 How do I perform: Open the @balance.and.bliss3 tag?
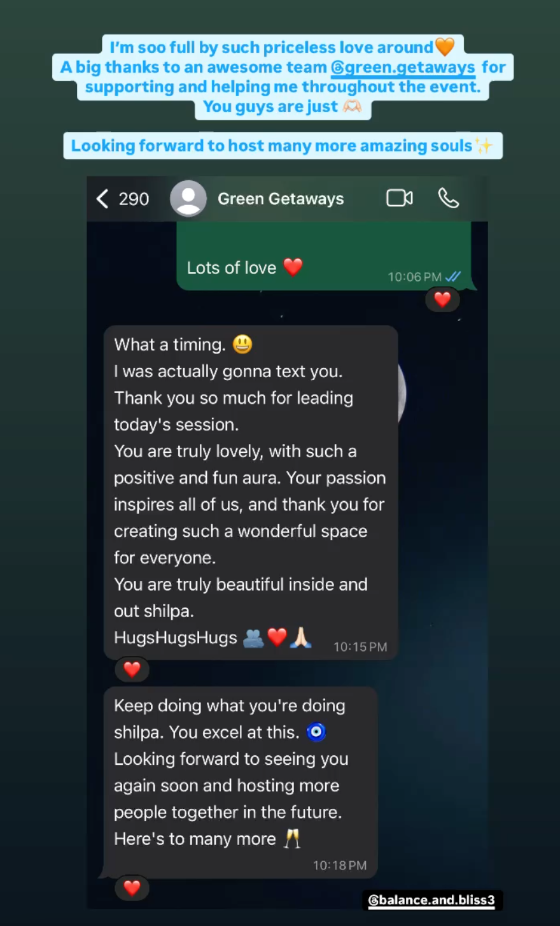pyautogui.click(x=431, y=900)
